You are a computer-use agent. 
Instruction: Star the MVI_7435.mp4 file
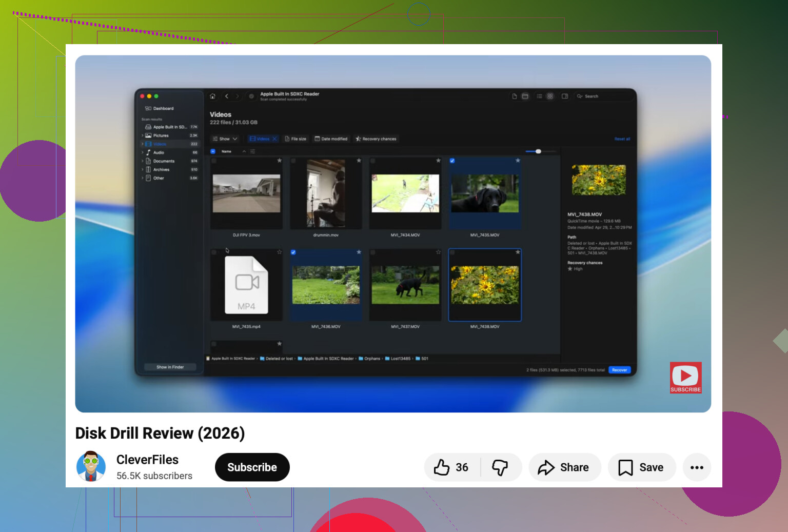tap(280, 252)
